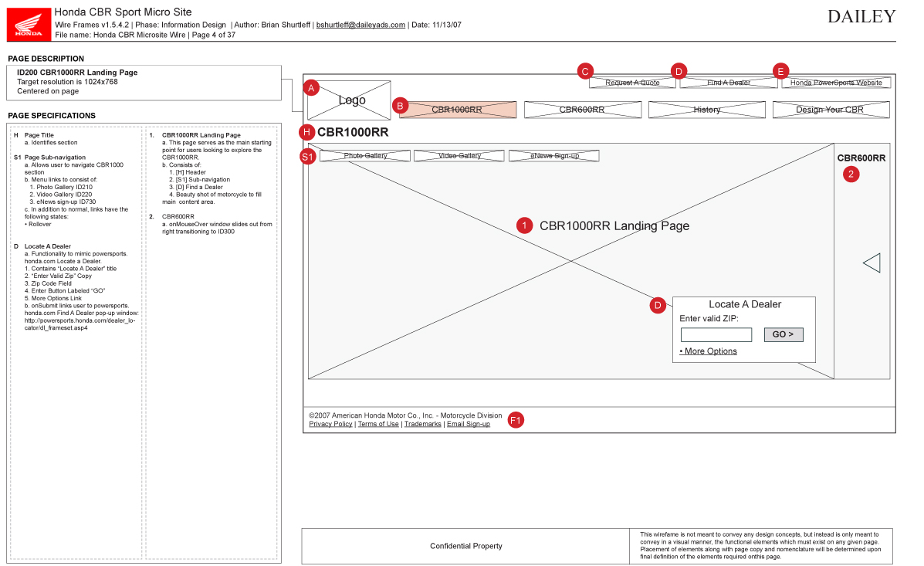924x566 pixels.
Task: Select the CBR1000RR navigation tab
Action: 458,110
